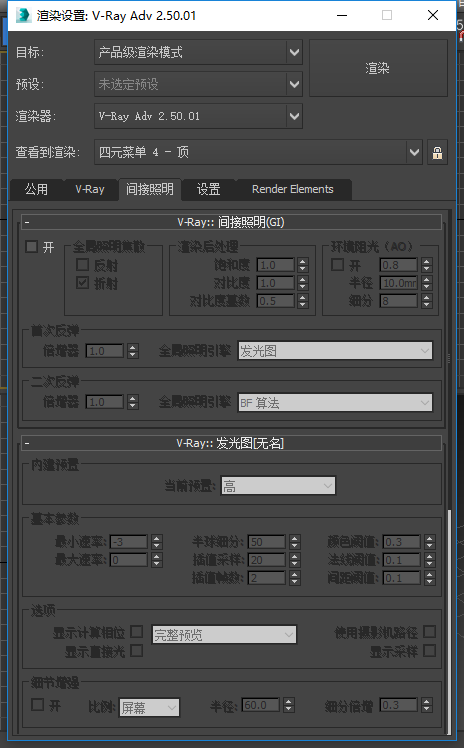Click the 细分倍增 spinner arrows
Viewport: 464px width, 748px height.
427,705
